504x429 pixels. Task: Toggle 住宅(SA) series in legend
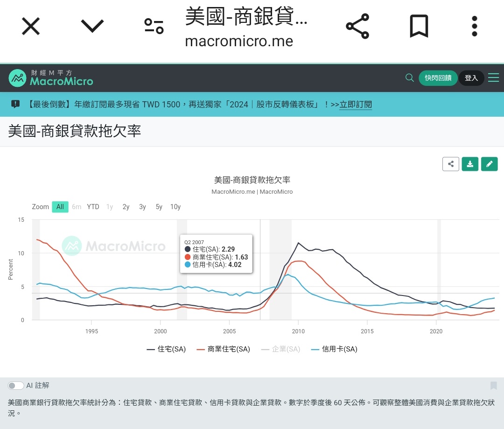pos(166,349)
